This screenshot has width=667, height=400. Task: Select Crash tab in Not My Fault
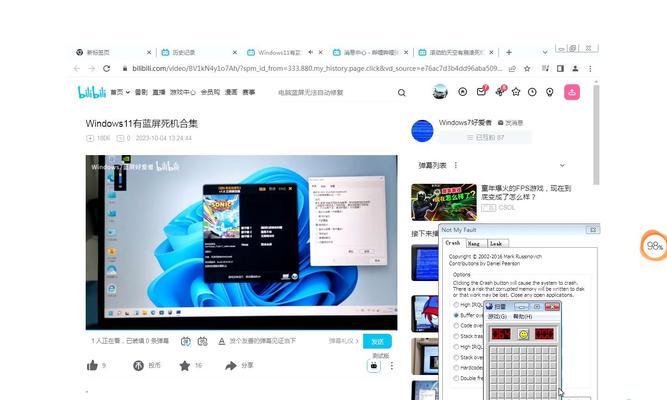pyautogui.click(x=453, y=243)
